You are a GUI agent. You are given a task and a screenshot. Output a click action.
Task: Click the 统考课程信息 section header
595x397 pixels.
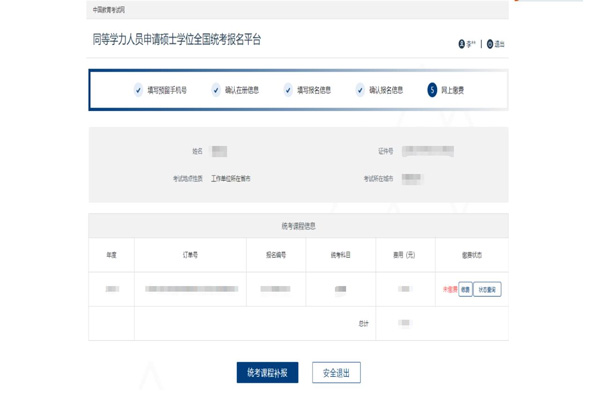pos(298,226)
